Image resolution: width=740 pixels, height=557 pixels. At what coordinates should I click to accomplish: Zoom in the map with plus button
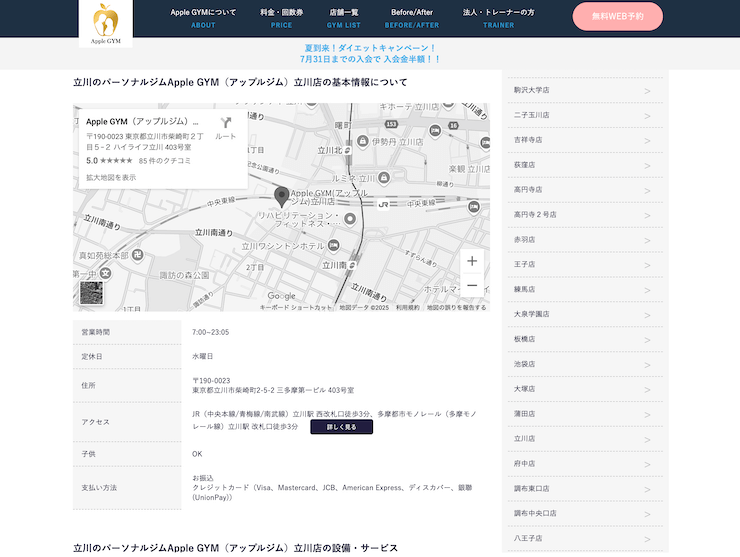click(x=472, y=261)
